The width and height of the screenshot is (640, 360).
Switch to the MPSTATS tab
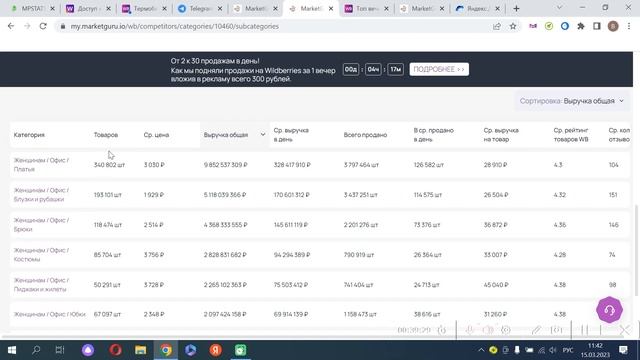point(33,8)
